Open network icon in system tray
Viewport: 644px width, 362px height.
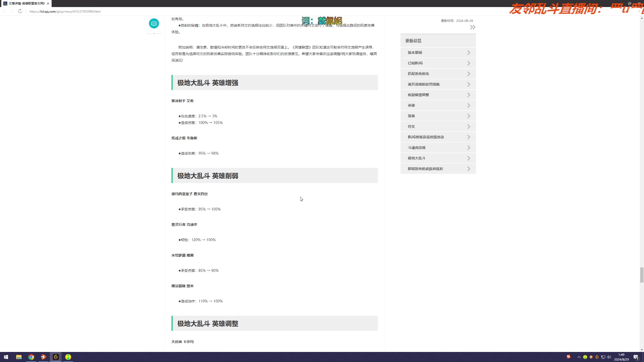(603, 357)
